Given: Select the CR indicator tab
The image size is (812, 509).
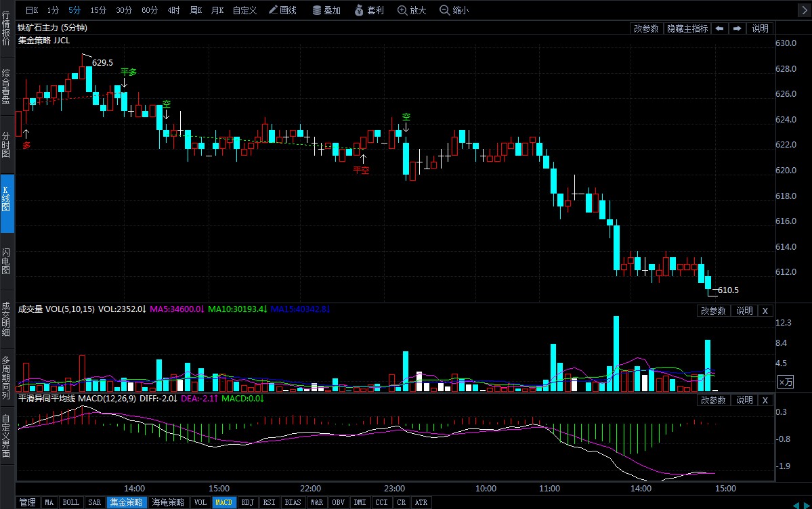Looking at the screenshot, I should click(402, 502).
